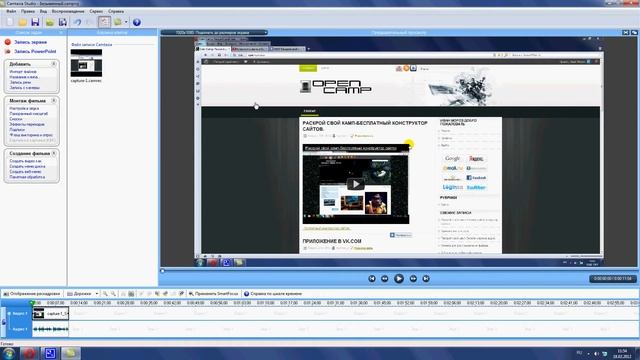Screen dimensions: 640x360
Task: Open the Правка menu
Action: (28, 11)
